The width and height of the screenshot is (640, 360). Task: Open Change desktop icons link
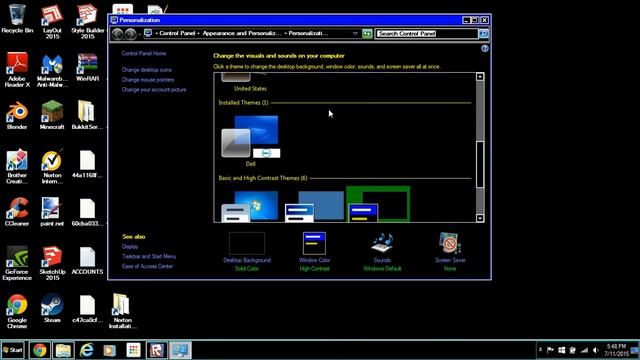(147, 70)
